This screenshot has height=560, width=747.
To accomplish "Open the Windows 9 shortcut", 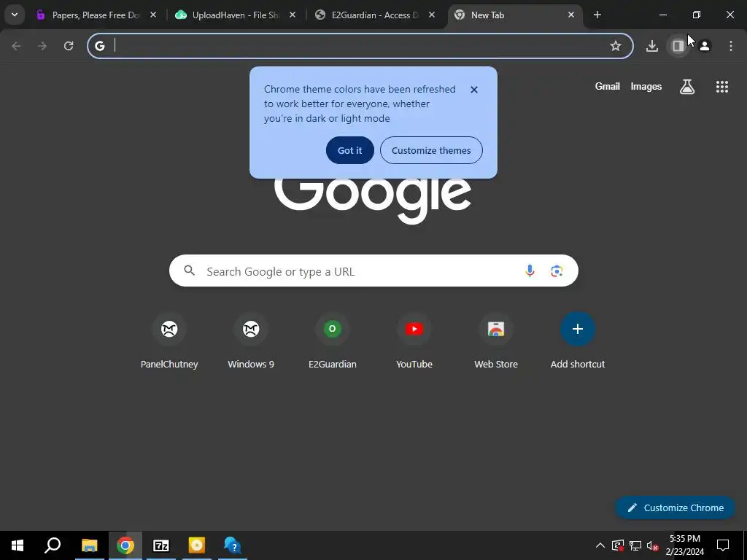I will click(251, 342).
